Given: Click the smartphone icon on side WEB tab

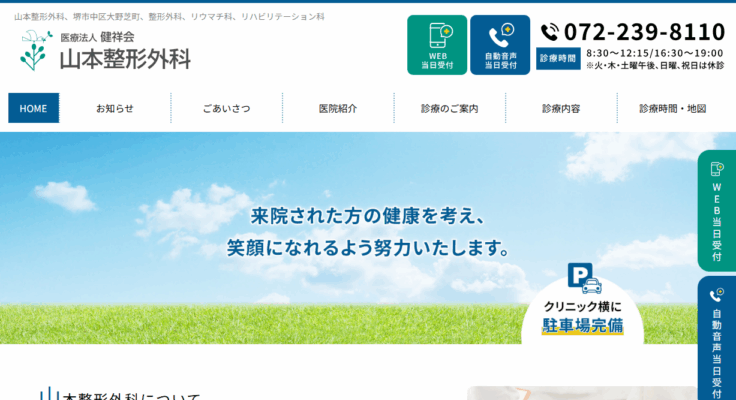Looking at the screenshot, I should 717,169.
